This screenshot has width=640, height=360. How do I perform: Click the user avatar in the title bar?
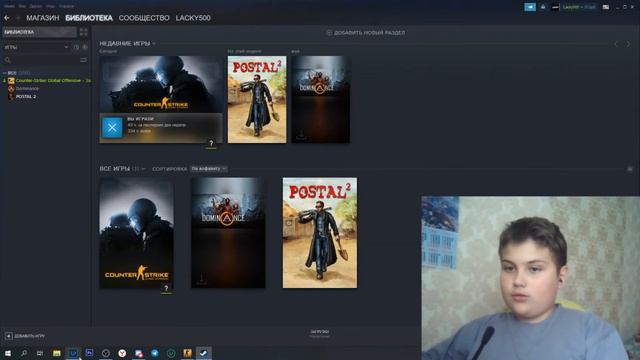click(x=556, y=7)
